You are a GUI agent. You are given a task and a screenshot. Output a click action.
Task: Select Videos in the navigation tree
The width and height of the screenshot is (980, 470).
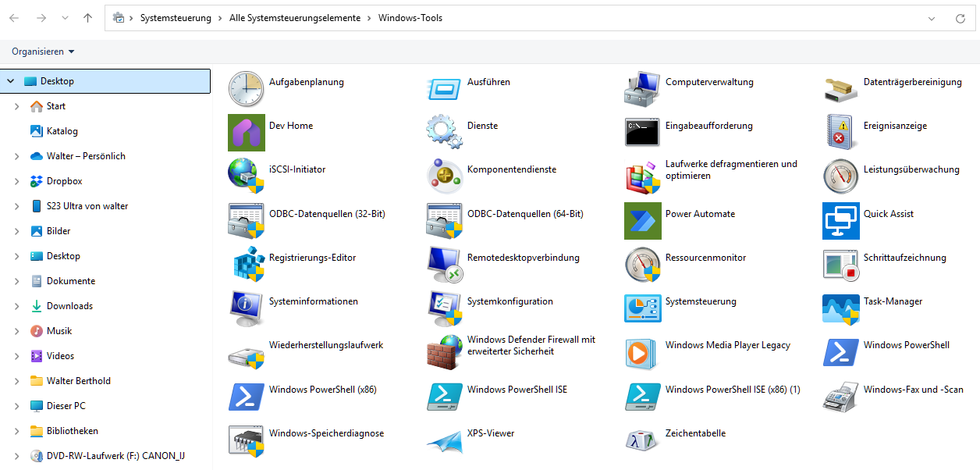click(x=60, y=356)
